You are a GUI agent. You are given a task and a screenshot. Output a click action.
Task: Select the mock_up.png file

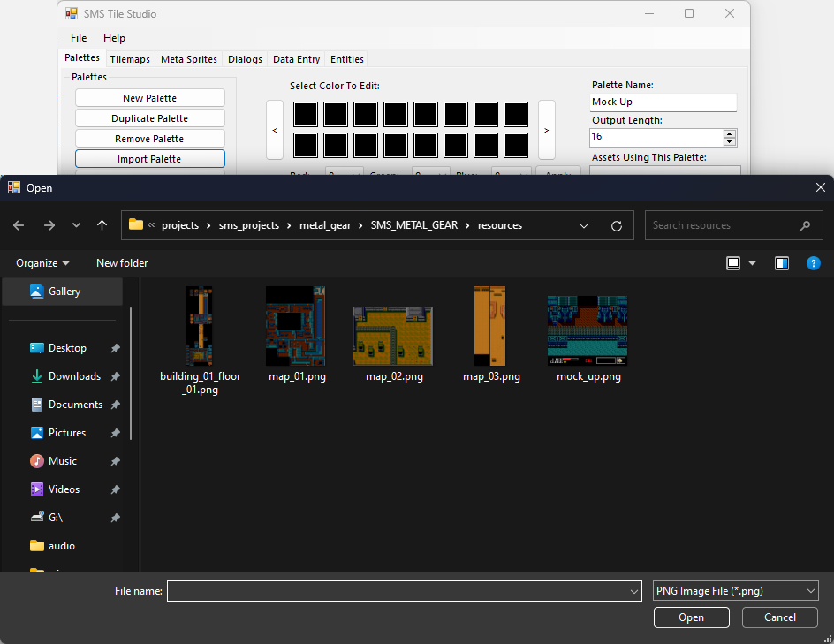click(588, 339)
